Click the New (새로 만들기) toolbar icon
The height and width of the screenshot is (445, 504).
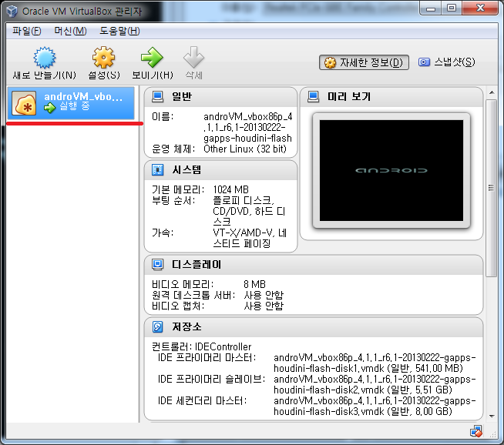coord(45,58)
